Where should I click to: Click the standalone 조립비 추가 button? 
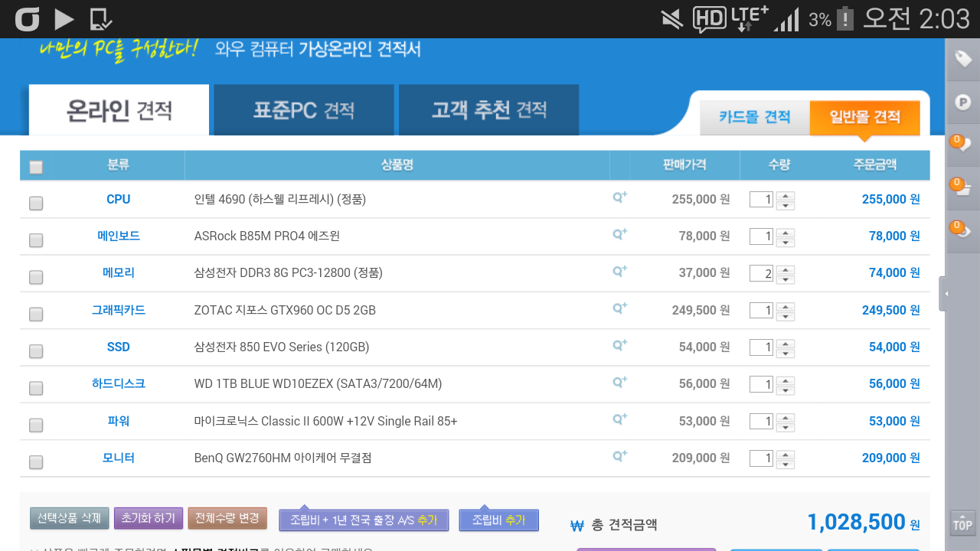tap(499, 520)
